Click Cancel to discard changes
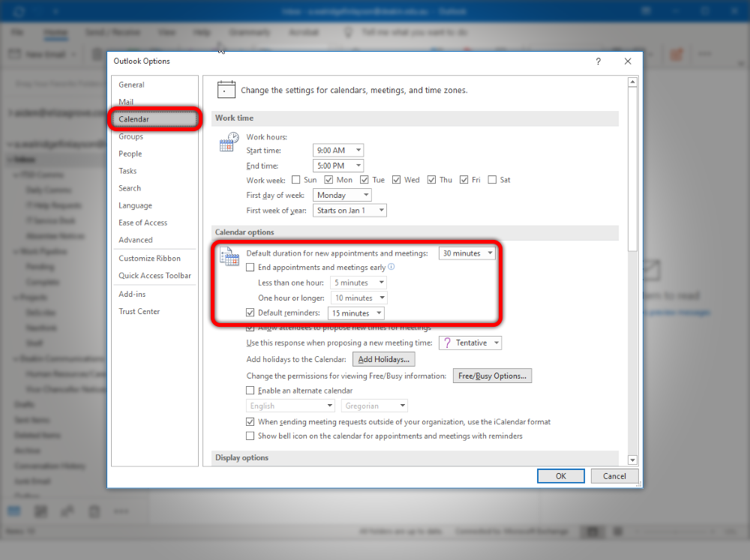Screen dimensions: 750x560 pyautogui.click(x=614, y=476)
